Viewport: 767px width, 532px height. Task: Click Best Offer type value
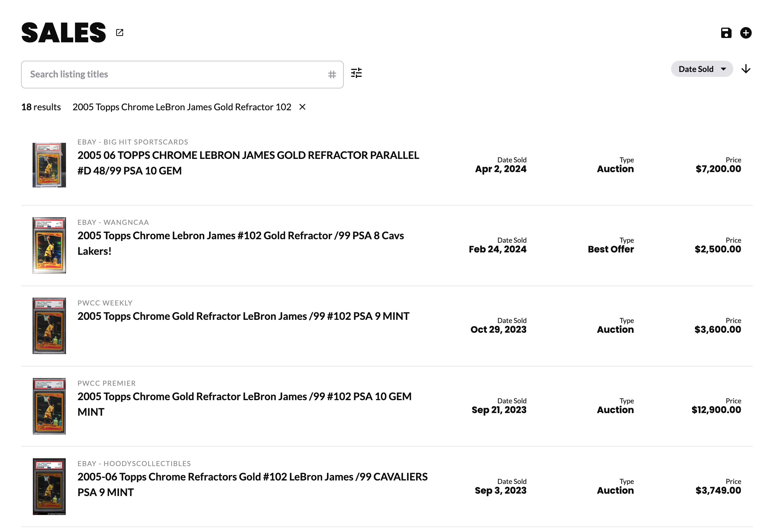[x=611, y=249]
